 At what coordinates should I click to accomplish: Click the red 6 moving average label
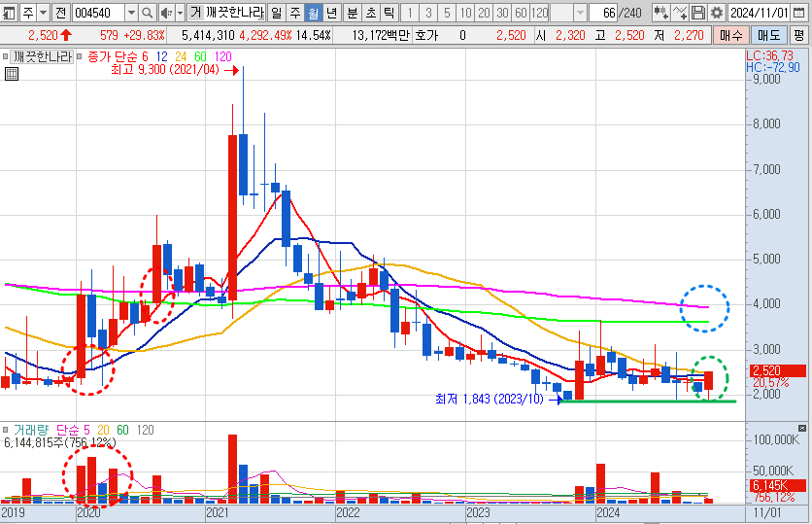145,56
